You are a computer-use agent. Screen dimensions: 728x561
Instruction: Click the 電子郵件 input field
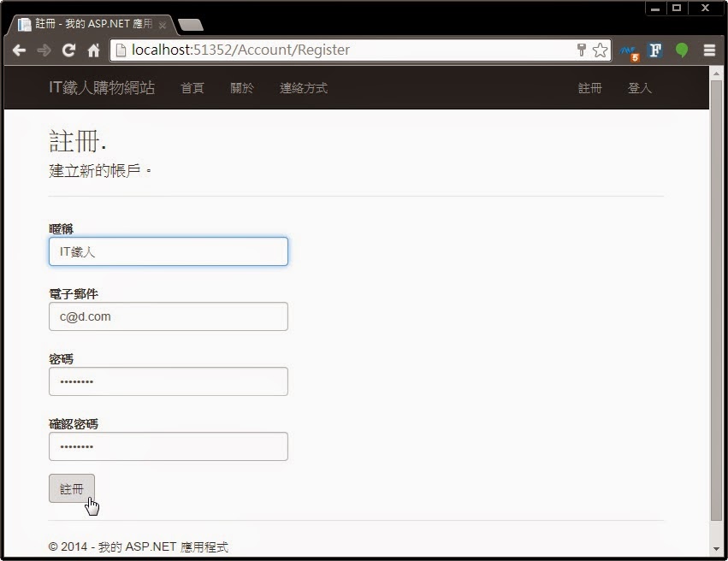pyautogui.click(x=168, y=316)
